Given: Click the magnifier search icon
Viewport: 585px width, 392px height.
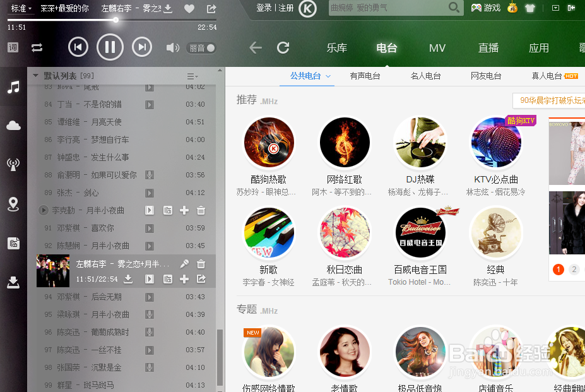Looking at the screenshot, I should click(x=454, y=7).
